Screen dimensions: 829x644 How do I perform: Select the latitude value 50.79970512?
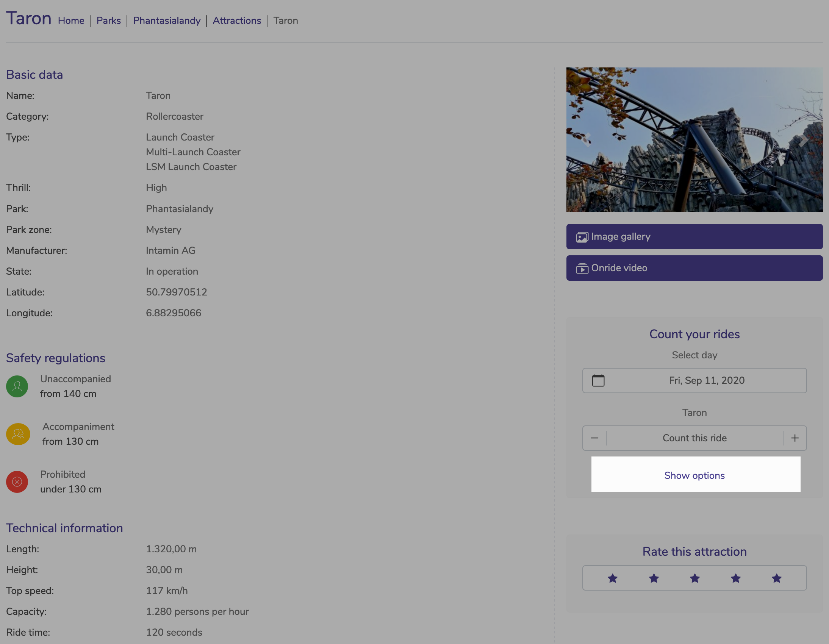177,292
